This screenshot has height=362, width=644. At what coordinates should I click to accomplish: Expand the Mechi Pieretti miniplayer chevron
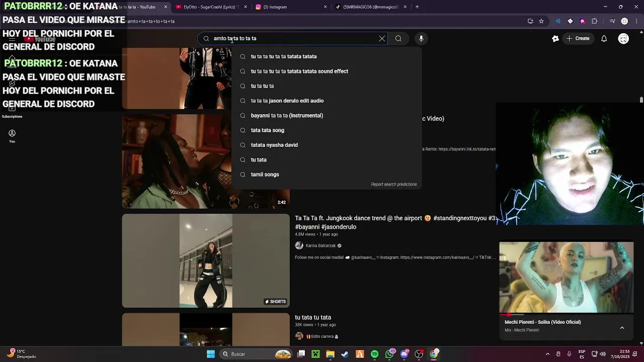click(x=622, y=328)
